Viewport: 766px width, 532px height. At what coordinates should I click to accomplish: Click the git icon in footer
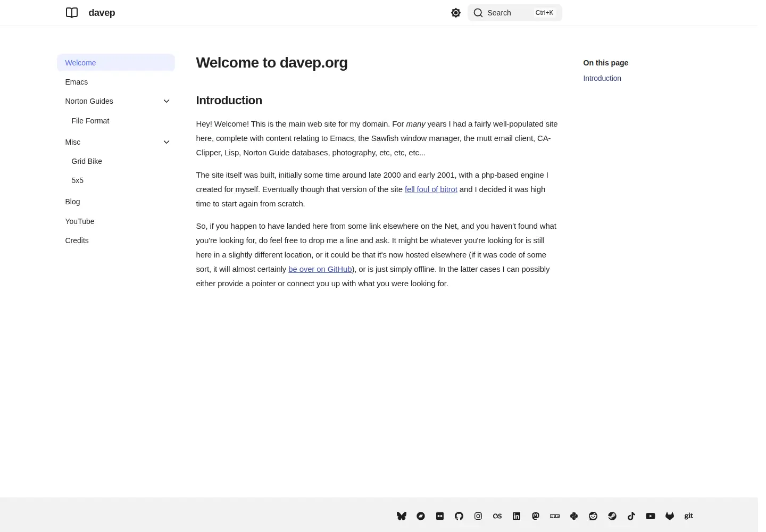tap(689, 516)
